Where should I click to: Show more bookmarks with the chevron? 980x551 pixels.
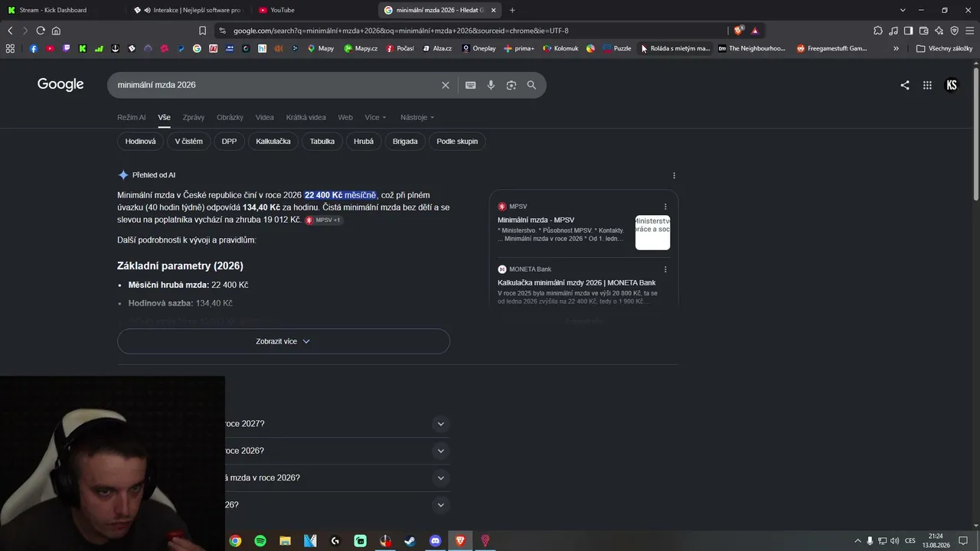[x=896, y=48]
